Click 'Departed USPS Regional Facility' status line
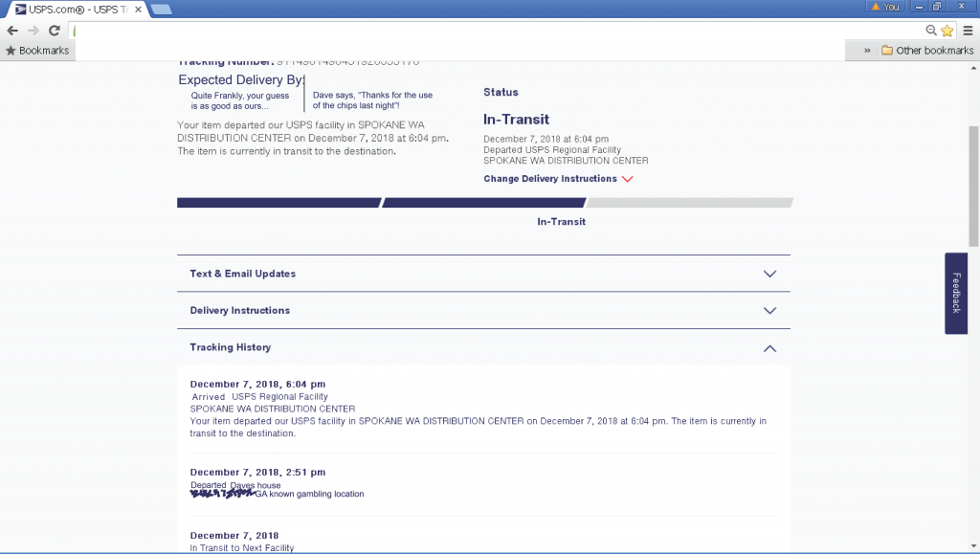The image size is (980, 554). (552, 150)
